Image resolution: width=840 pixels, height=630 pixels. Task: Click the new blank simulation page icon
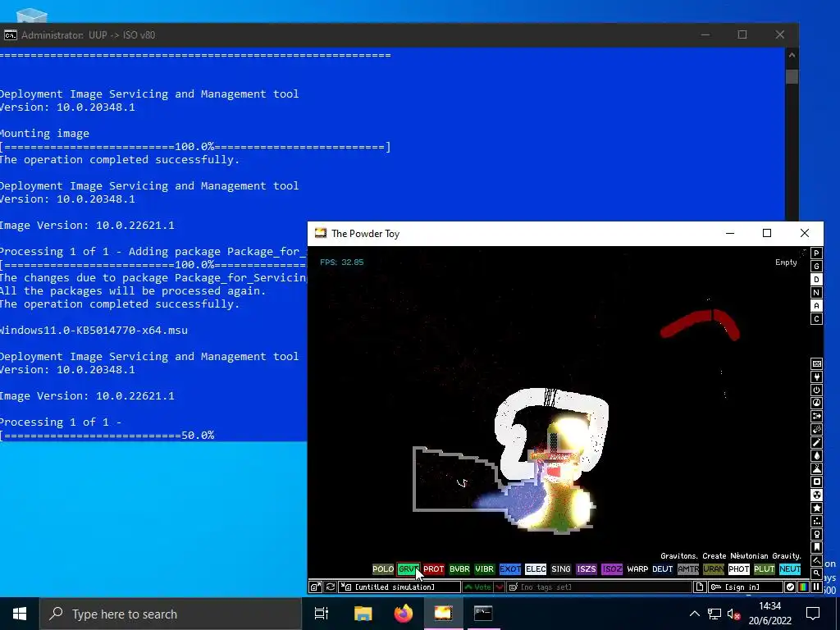[700, 587]
